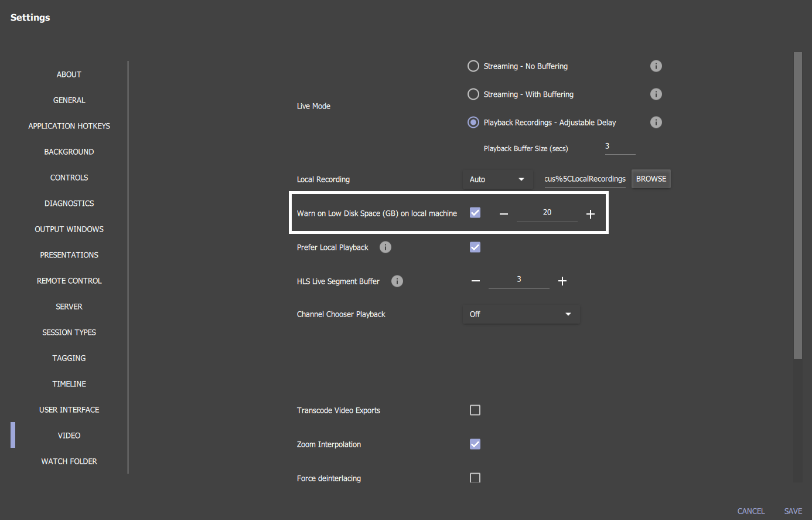Enable Transcode Video Exports checkbox
The height and width of the screenshot is (520, 812).
click(475, 410)
